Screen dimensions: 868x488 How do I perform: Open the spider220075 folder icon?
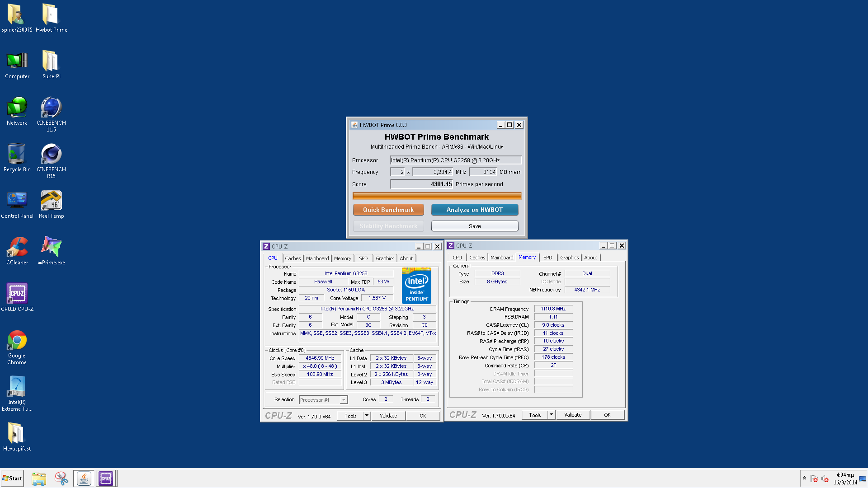[17, 18]
